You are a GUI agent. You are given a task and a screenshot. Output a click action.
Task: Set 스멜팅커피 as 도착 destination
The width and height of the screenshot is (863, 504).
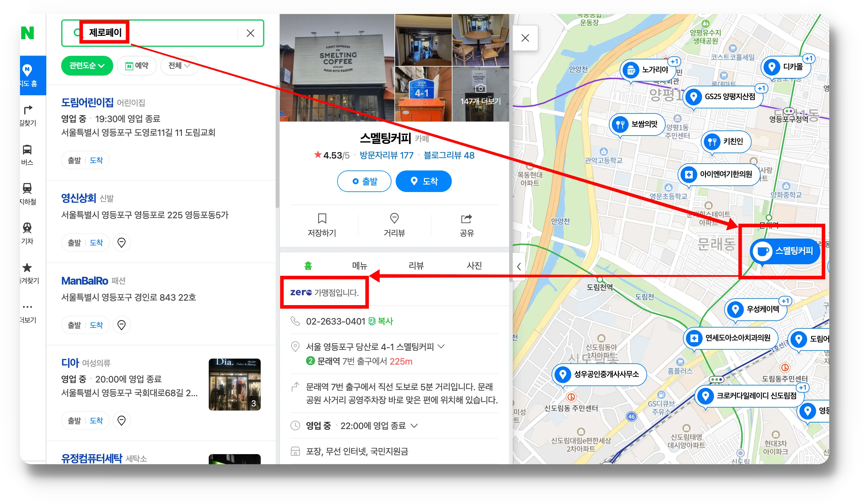(x=424, y=181)
